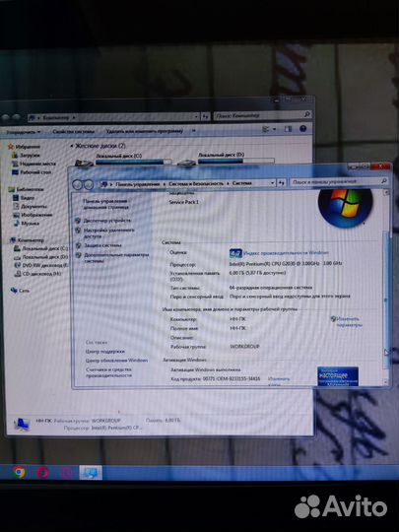Select Система и безопасность breadcrumb segment
The width and height of the screenshot is (399, 532).
tap(196, 183)
